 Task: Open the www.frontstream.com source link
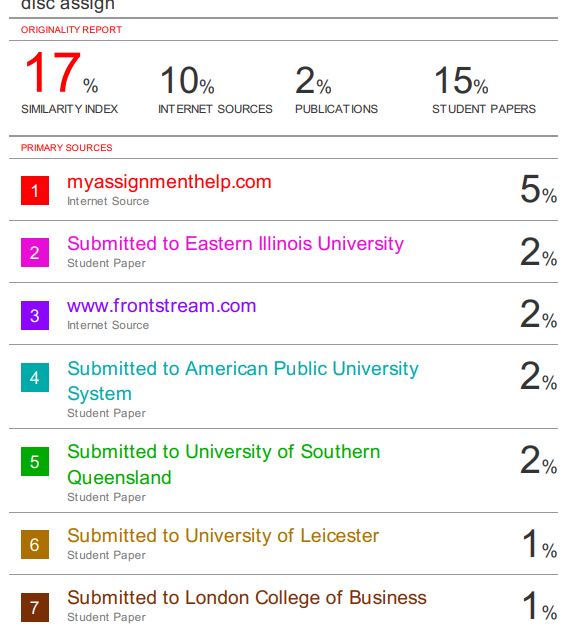pos(162,306)
